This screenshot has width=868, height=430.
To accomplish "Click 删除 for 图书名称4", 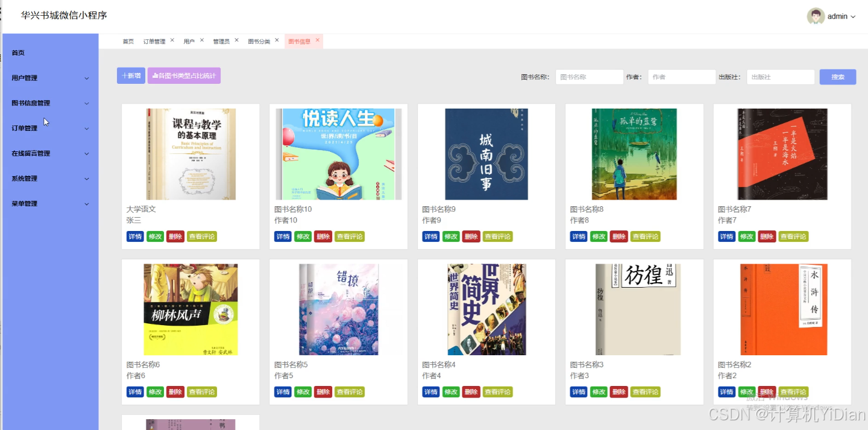I will click(x=471, y=392).
